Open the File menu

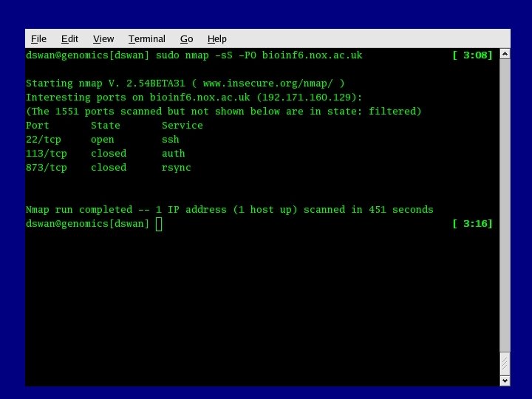tap(38, 39)
